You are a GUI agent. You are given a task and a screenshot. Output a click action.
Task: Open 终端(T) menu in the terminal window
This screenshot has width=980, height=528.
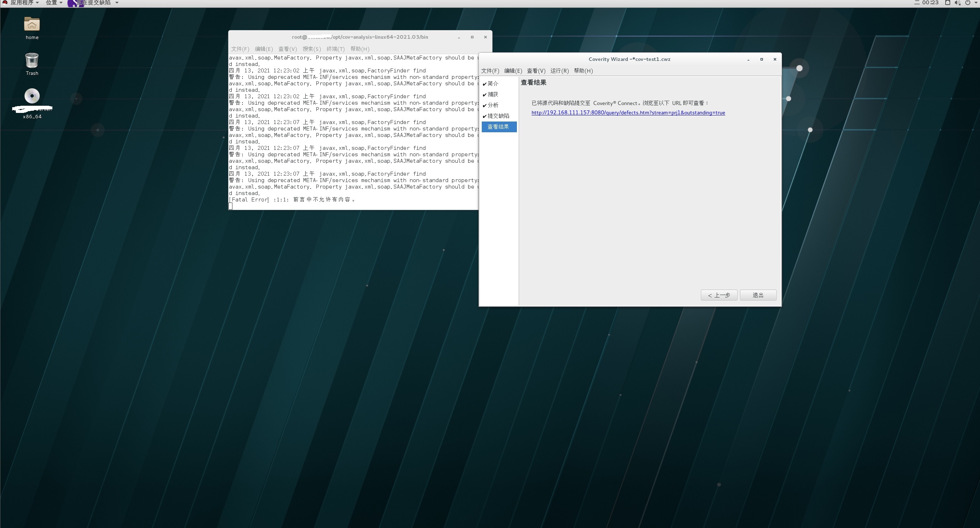[x=335, y=49]
